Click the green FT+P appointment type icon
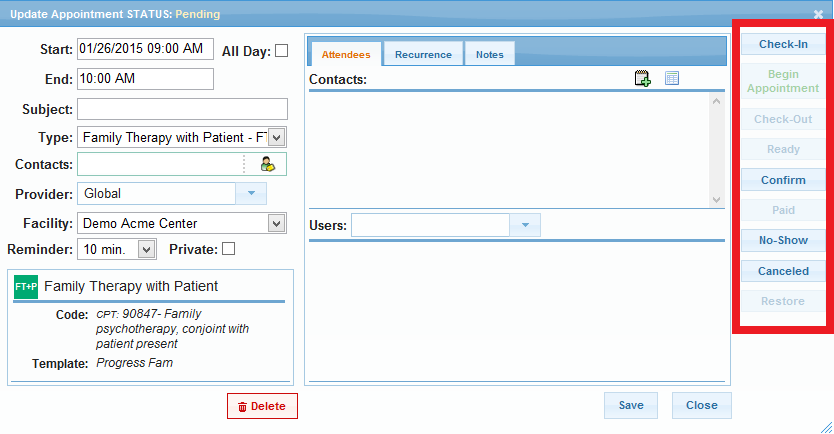 point(26,286)
